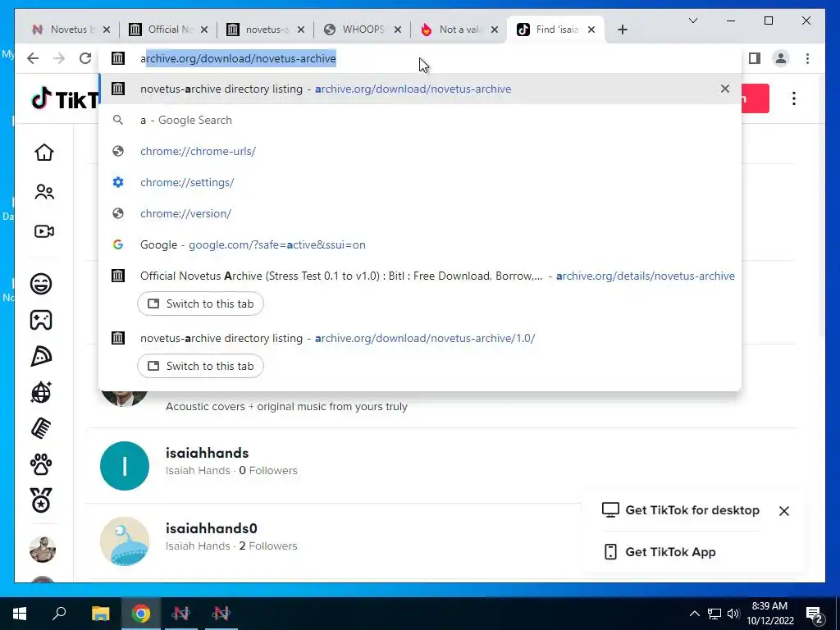Open isaiahhands0 profile name
Image resolution: width=840 pixels, height=630 pixels.
point(211,528)
